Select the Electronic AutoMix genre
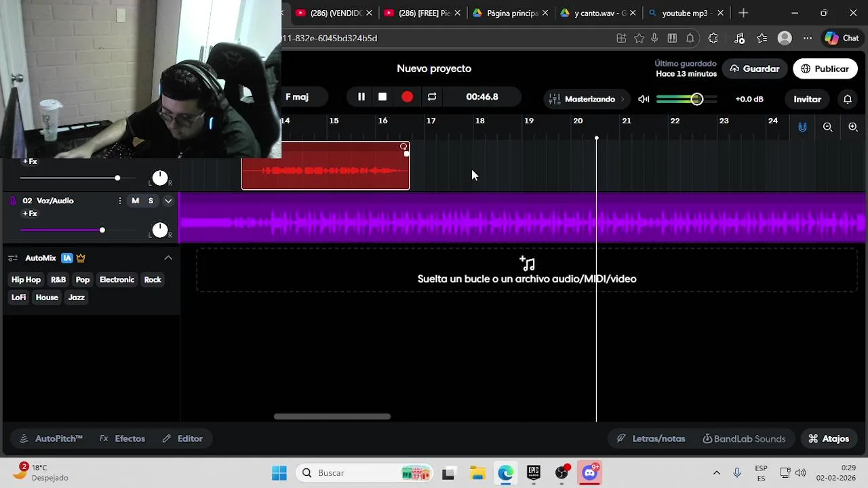 click(117, 279)
